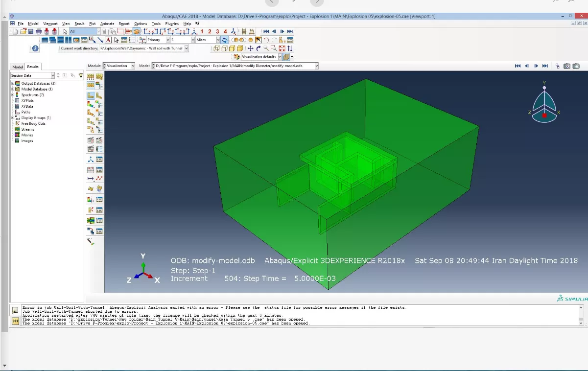The image size is (588, 371).
Task: Click the Color Code dialog palette icon
Action: tap(236, 56)
